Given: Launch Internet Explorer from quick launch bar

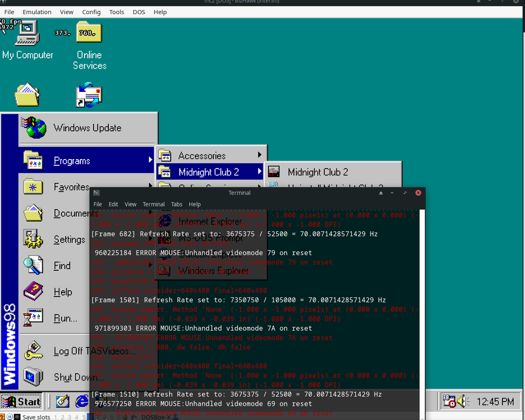Looking at the screenshot, I should click(81, 401).
